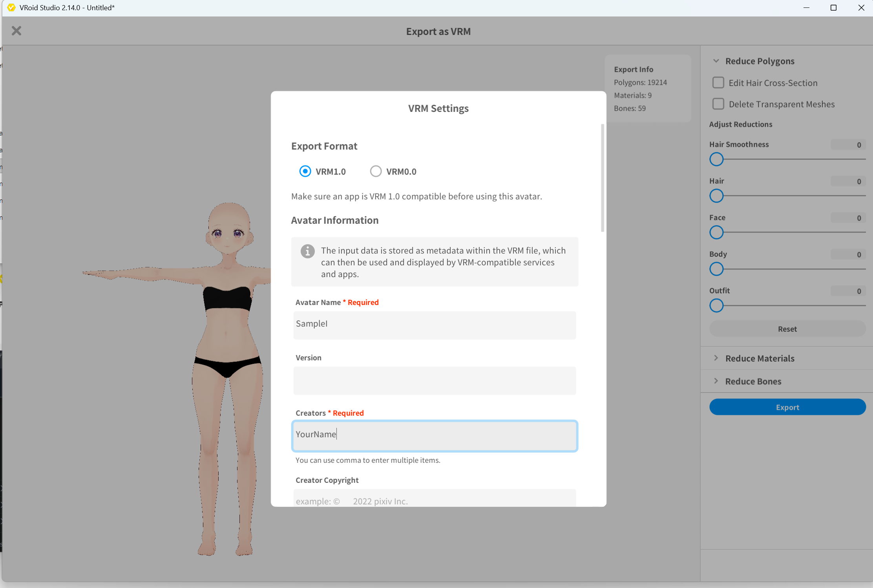Image resolution: width=873 pixels, height=588 pixels.
Task: Click the info icon in Avatar Information notice
Action: click(x=307, y=251)
